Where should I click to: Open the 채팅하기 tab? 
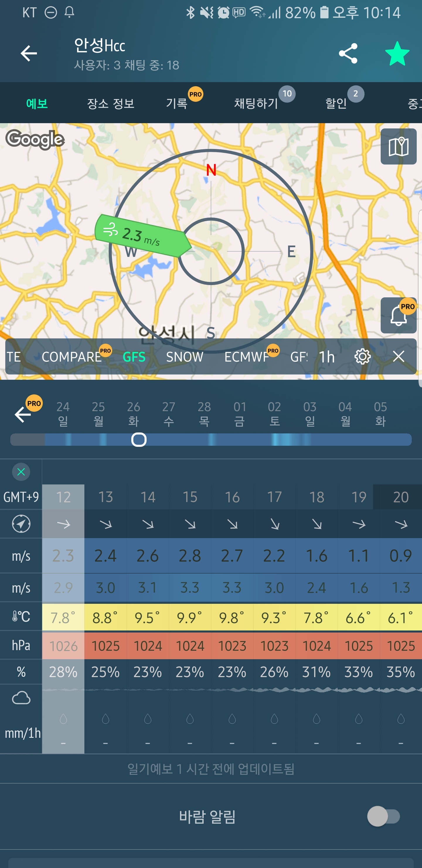tap(256, 104)
